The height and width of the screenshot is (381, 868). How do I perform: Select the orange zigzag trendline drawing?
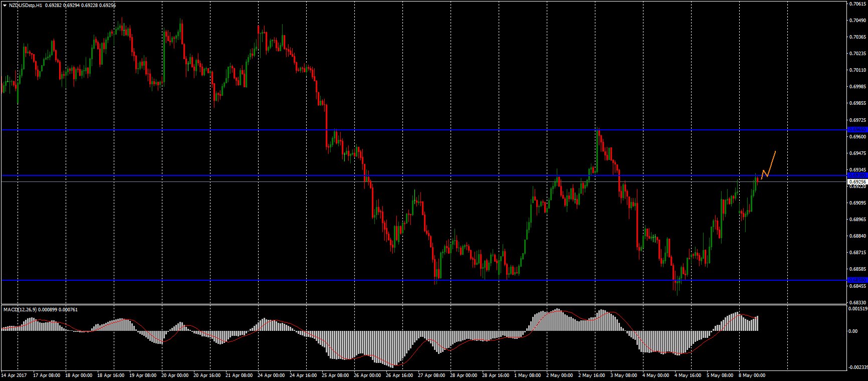pyautogui.click(x=768, y=164)
